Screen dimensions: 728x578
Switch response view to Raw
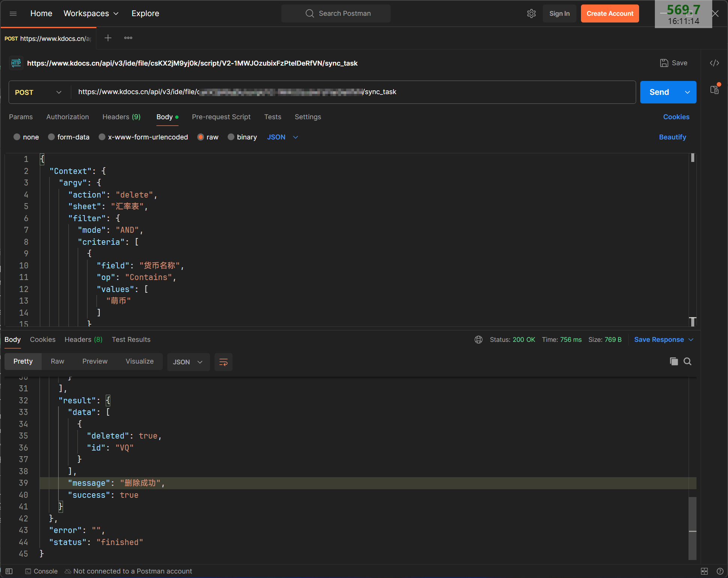click(x=57, y=361)
